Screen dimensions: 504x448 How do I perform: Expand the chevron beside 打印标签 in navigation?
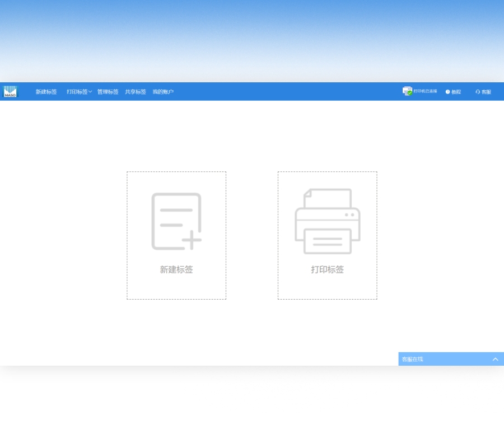(90, 92)
